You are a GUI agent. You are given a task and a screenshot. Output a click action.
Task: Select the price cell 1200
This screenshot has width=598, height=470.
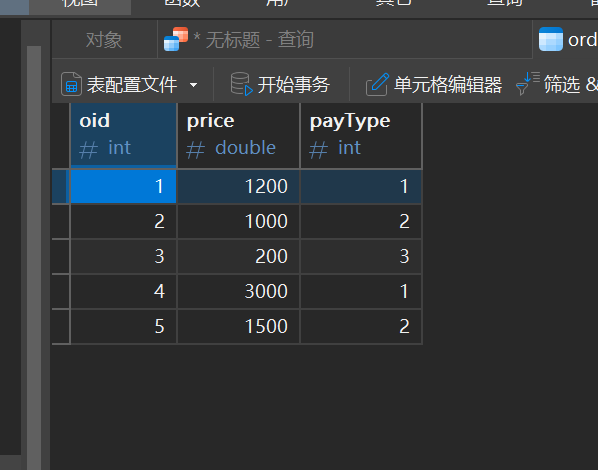[239, 186]
